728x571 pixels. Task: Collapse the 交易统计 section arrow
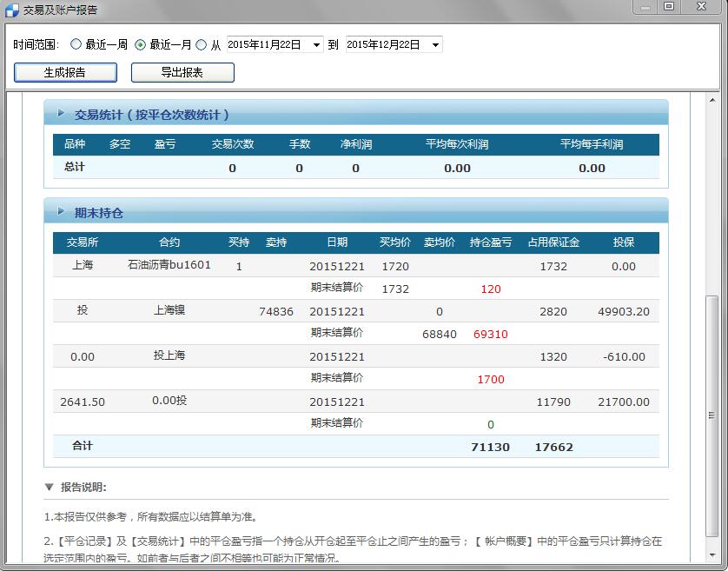tap(61, 114)
